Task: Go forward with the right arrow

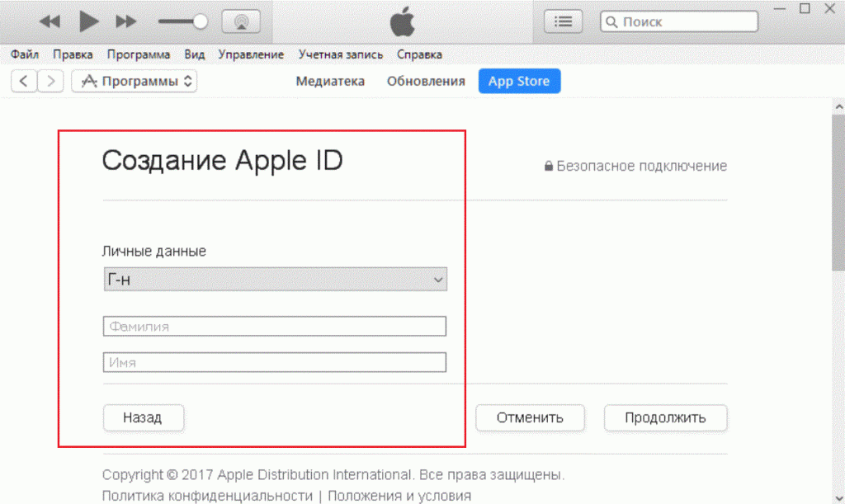Action: 50,82
